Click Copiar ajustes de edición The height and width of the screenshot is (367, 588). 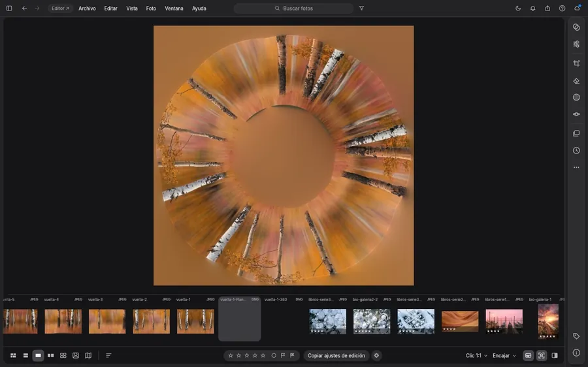[336, 355]
